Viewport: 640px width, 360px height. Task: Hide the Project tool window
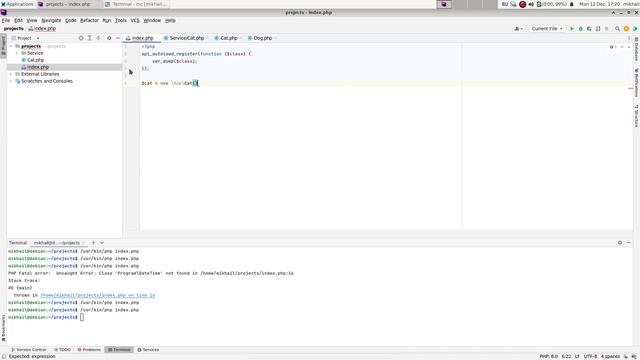point(118,38)
